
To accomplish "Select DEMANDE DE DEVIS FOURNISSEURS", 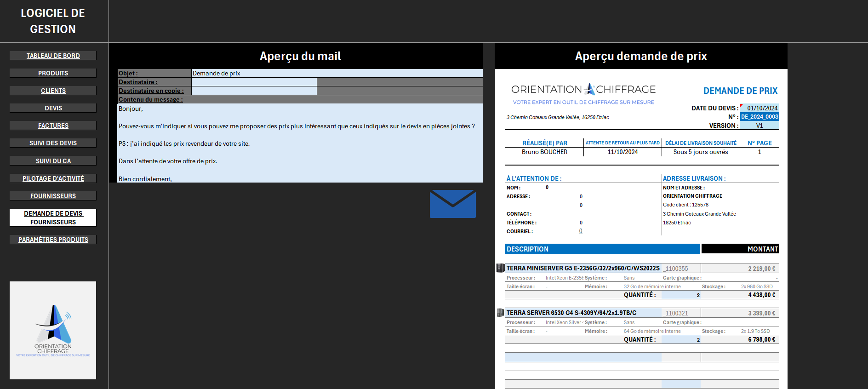I will pos(53,217).
